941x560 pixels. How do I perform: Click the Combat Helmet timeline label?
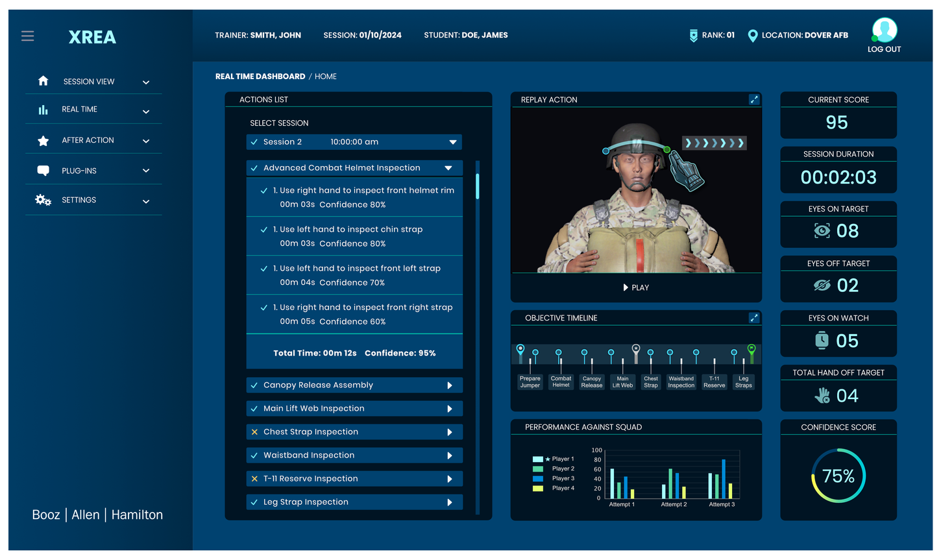(x=561, y=382)
